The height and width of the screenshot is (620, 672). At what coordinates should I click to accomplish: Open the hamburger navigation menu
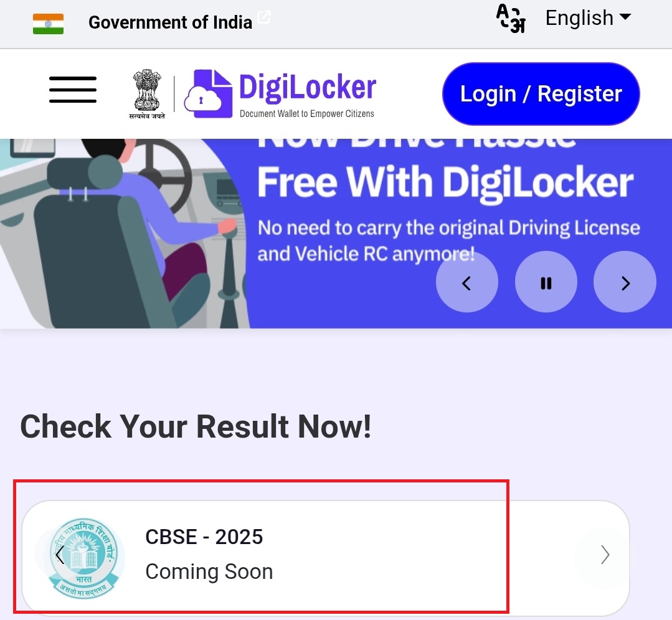pyautogui.click(x=73, y=90)
